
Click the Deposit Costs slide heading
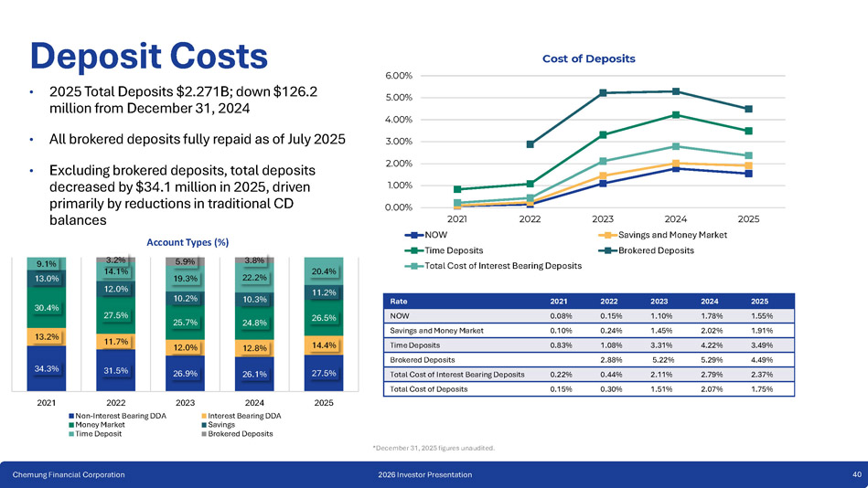[x=148, y=55]
